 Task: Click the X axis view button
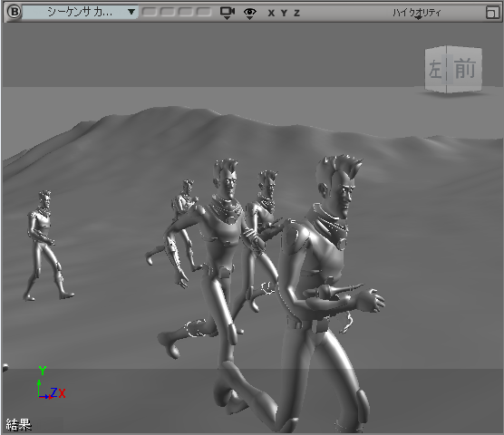(271, 14)
